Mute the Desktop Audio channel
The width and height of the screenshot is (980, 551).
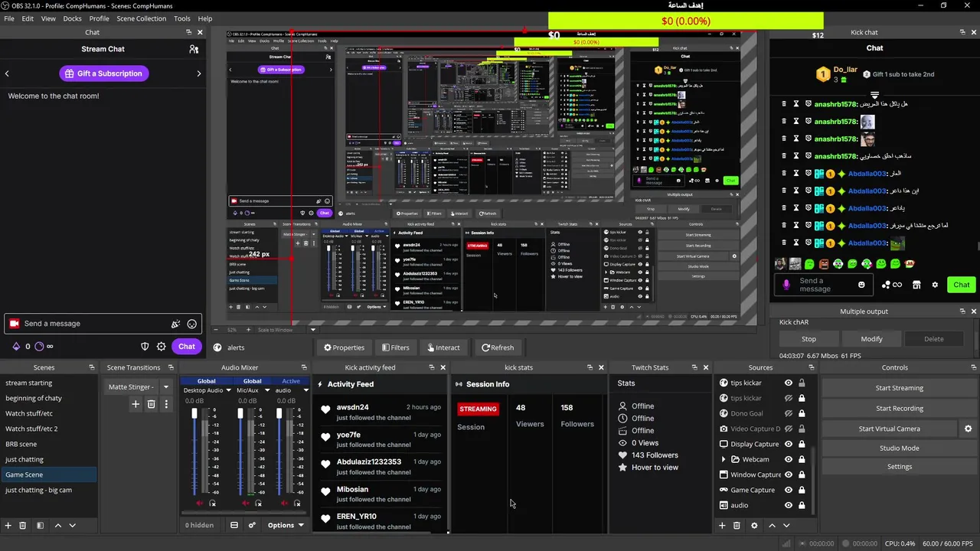click(x=199, y=503)
